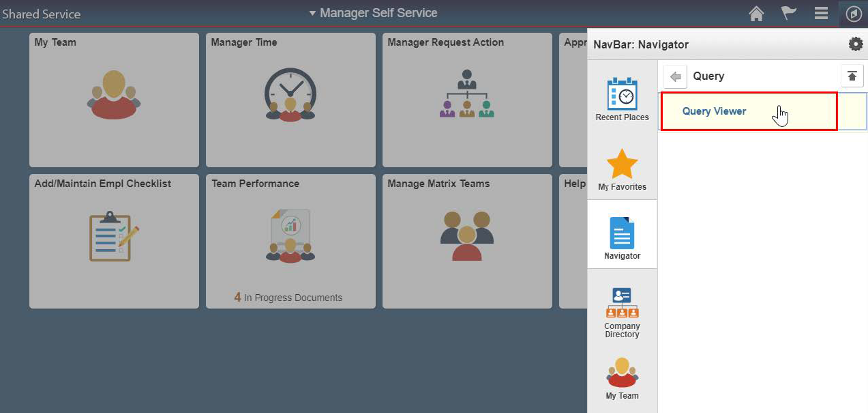The height and width of the screenshot is (413, 868).
Task: Open Recent Places in the NavBar
Action: pos(622,97)
